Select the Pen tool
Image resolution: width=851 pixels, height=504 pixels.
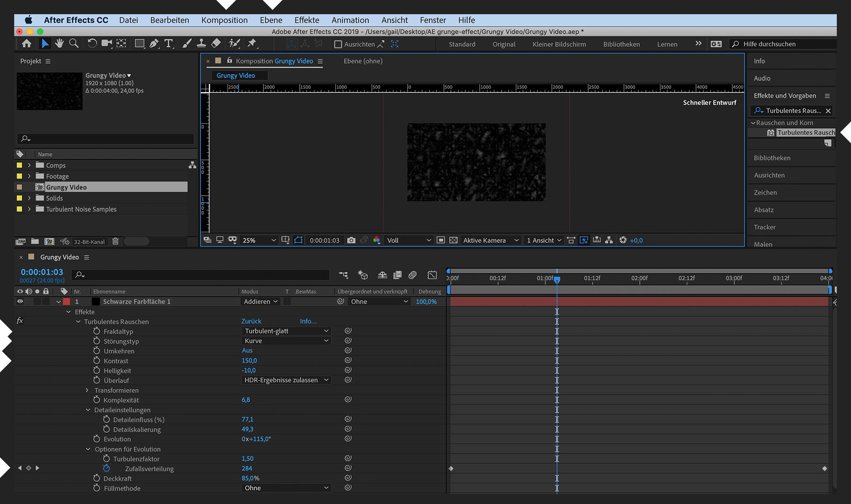coord(154,43)
